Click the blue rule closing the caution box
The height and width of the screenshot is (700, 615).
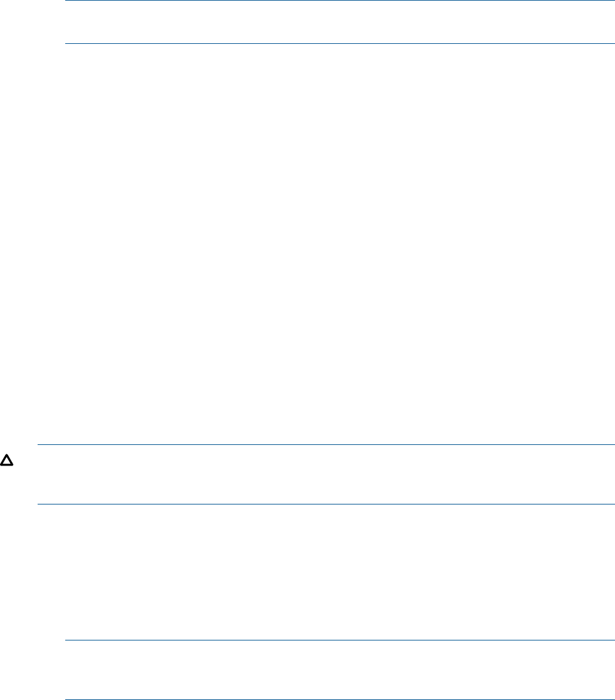pyautogui.click(x=326, y=504)
